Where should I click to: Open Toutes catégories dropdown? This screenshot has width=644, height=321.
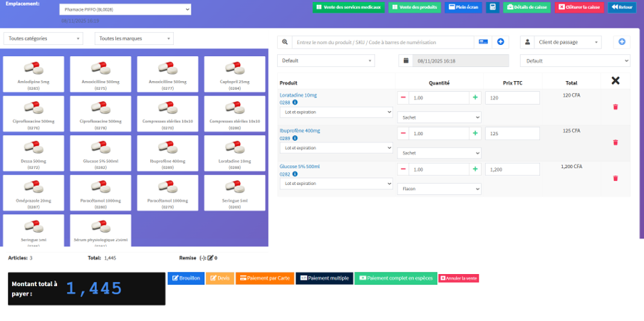coord(43,38)
